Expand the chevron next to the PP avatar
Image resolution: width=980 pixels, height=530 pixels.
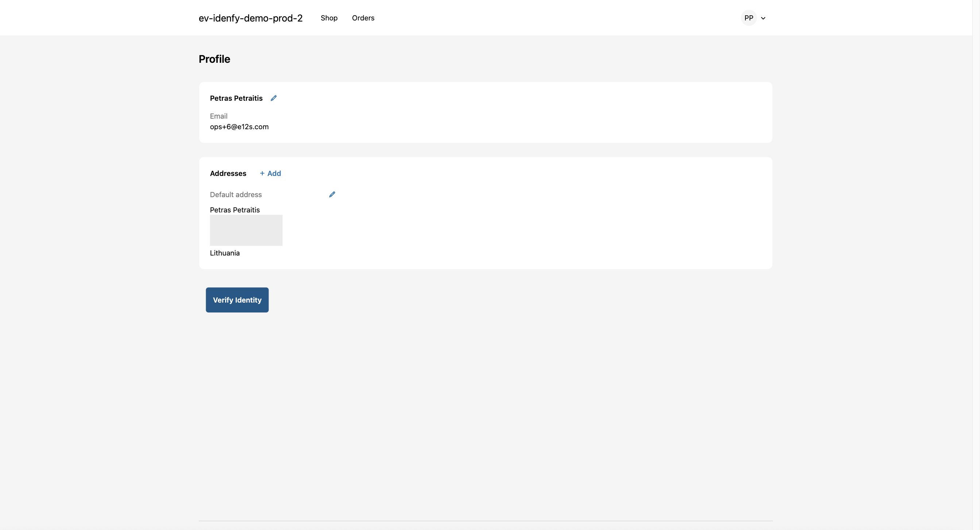pos(764,18)
